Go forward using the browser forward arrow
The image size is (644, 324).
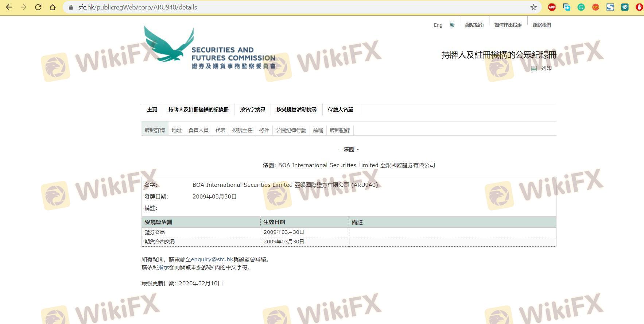click(24, 7)
